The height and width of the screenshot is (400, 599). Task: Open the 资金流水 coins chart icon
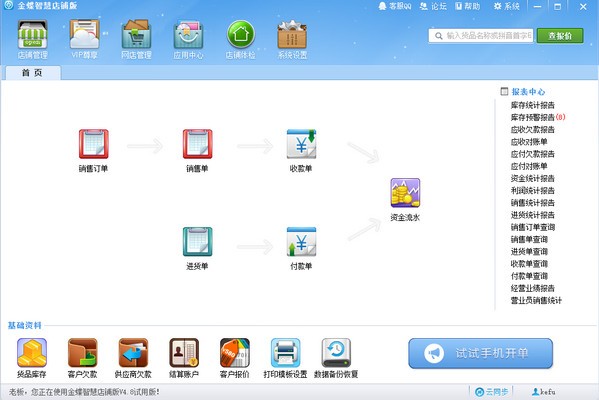405,193
